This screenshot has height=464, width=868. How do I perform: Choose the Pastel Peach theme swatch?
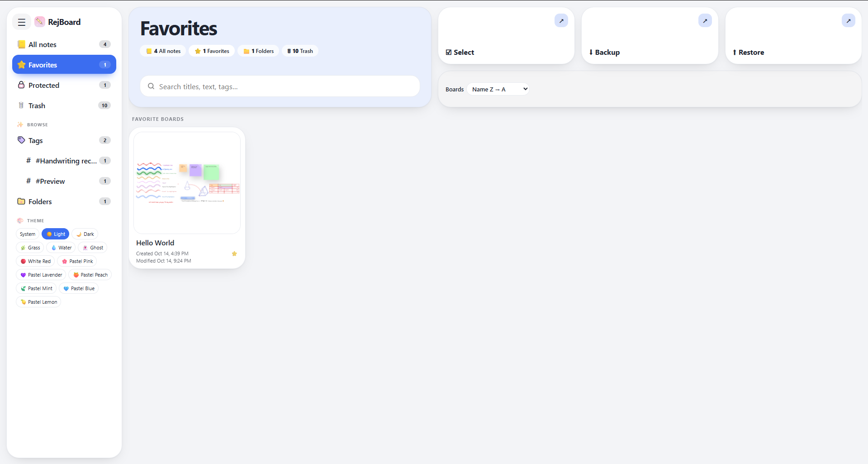[x=90, y=275]
